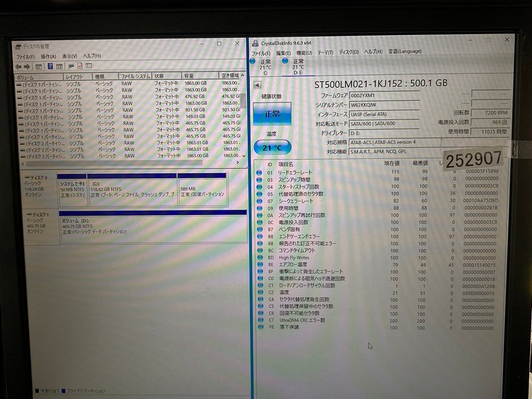Image resolution: width=532 pixels, height=399 pixels.
Task: Click status circle for 05 代替処理済のセクタ数 row
Action: click(259, 193)
